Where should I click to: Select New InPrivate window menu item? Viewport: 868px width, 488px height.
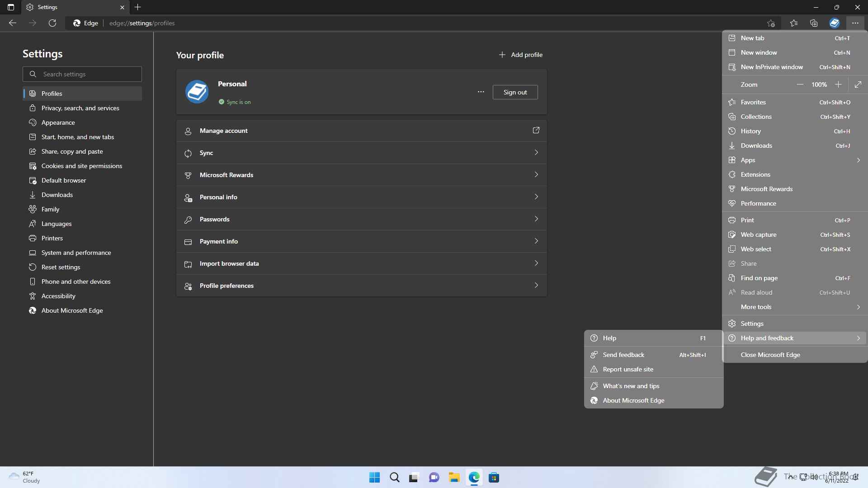click(x=795, y=67)
